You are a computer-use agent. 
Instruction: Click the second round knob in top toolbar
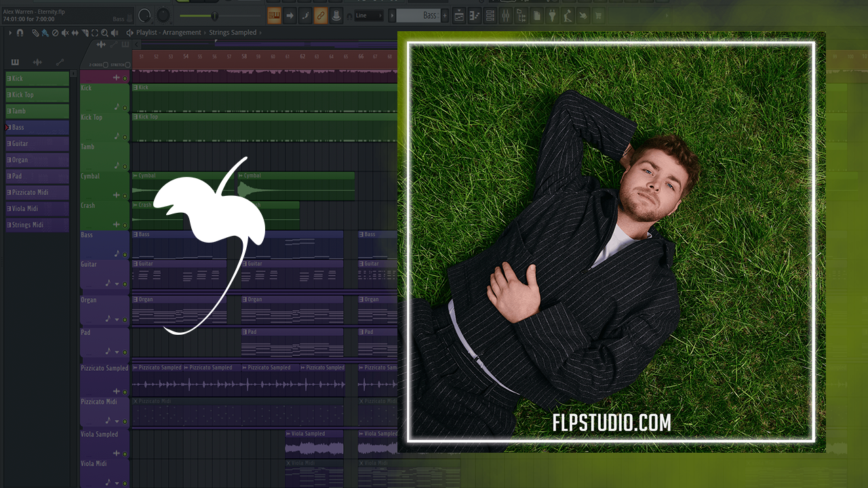coord(164,15)
